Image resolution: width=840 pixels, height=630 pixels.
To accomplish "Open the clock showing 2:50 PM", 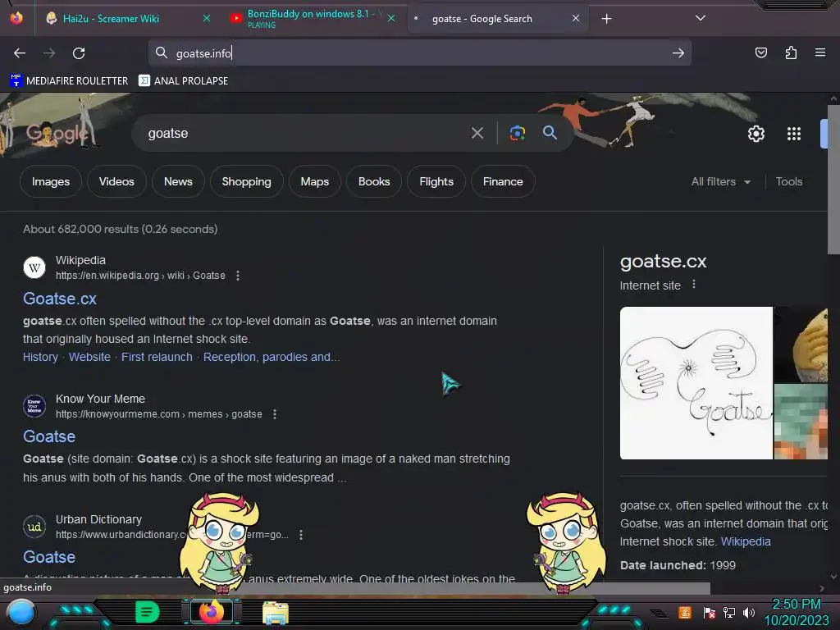I will pyautogui.click(x=796, y=612).
